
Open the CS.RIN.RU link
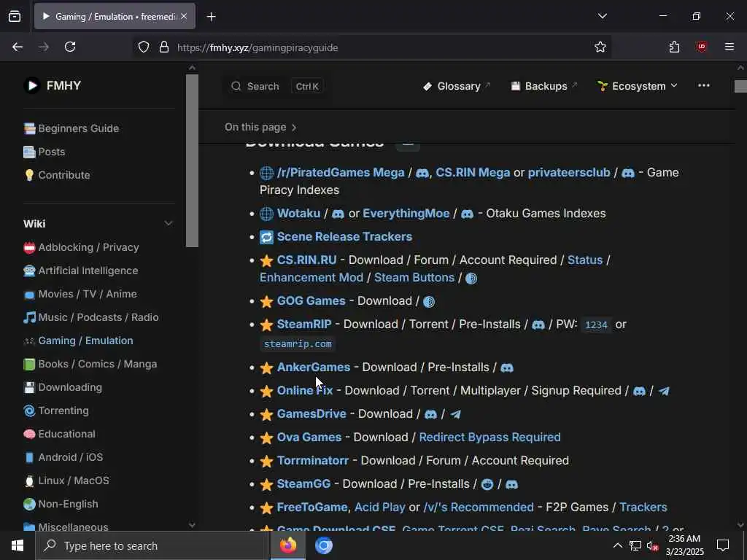tap(307, 260)
